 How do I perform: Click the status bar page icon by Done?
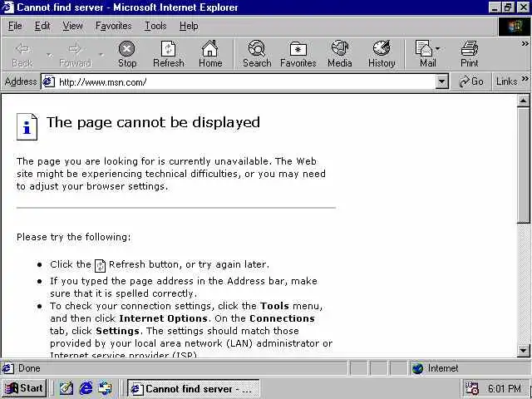[x=8, y=368]
